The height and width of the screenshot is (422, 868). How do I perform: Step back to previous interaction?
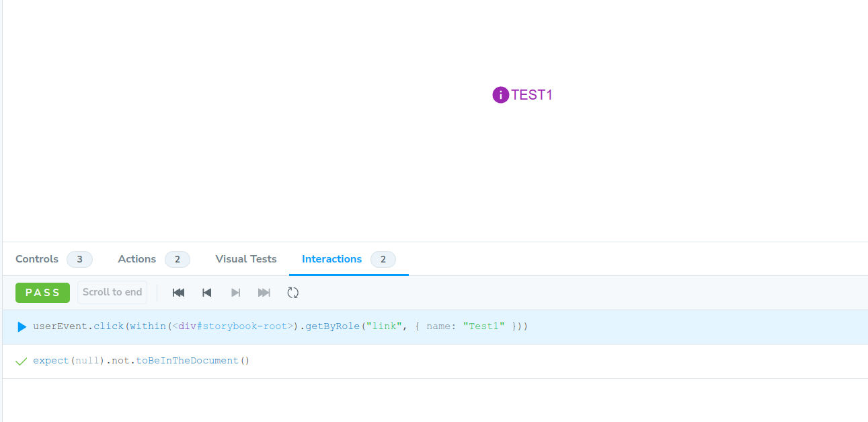(x=207, y=293)
